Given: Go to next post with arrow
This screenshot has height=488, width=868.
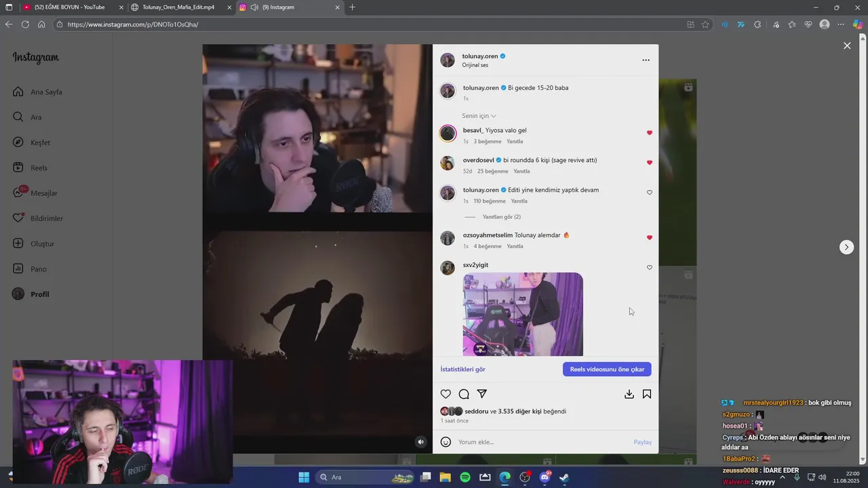Looking at the screenshot, I should 846,247.
